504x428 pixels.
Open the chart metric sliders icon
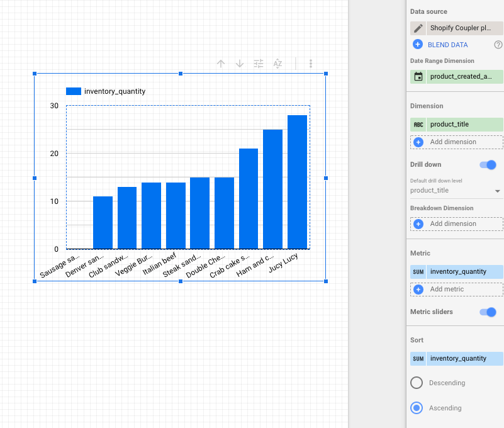point(259,64)
